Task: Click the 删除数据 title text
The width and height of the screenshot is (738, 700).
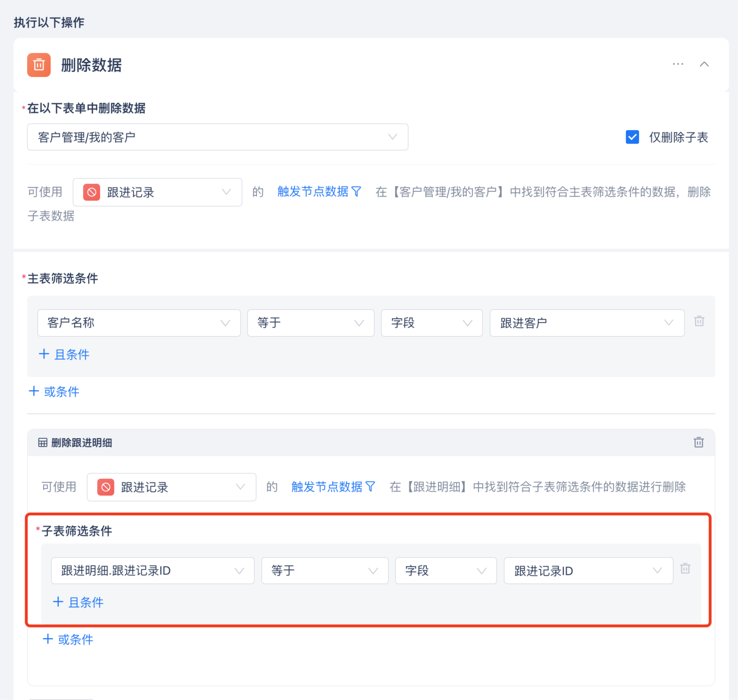Action: pyautogui.click(x=91, y=65)
